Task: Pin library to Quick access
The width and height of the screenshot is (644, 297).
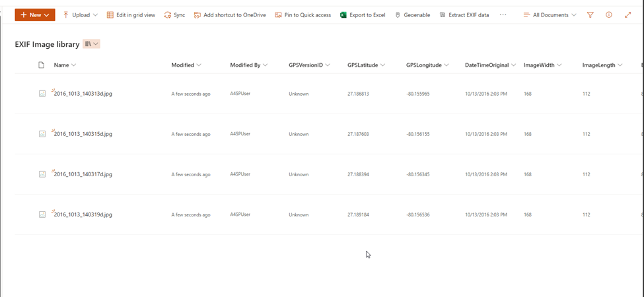Action: pyautogui.click(x=303, y=15)
